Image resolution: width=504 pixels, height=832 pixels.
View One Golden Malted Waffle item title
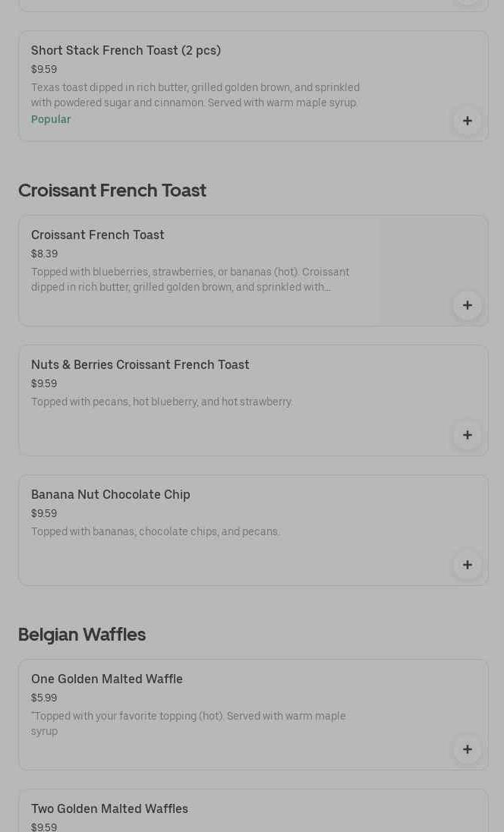(107, 679)
